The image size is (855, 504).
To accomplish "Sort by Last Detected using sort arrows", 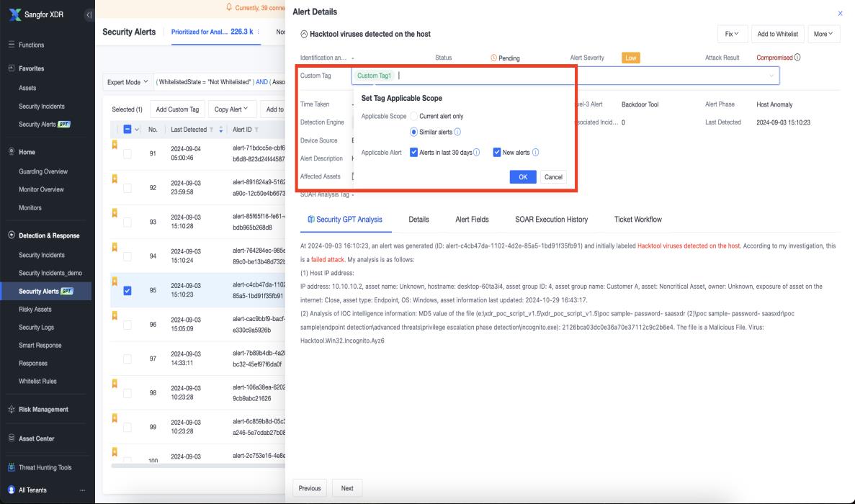I will (x=221, y=130).
